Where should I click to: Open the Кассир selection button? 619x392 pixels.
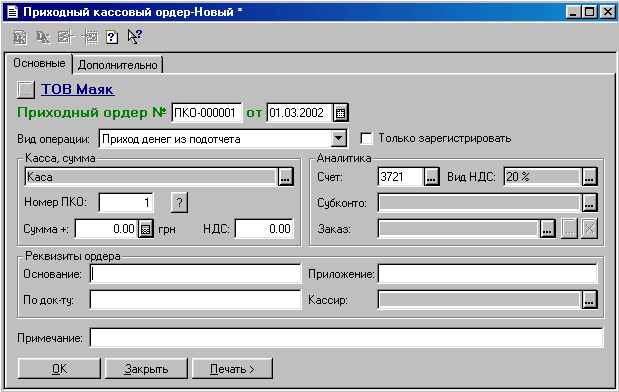click(x=589, y=300)
